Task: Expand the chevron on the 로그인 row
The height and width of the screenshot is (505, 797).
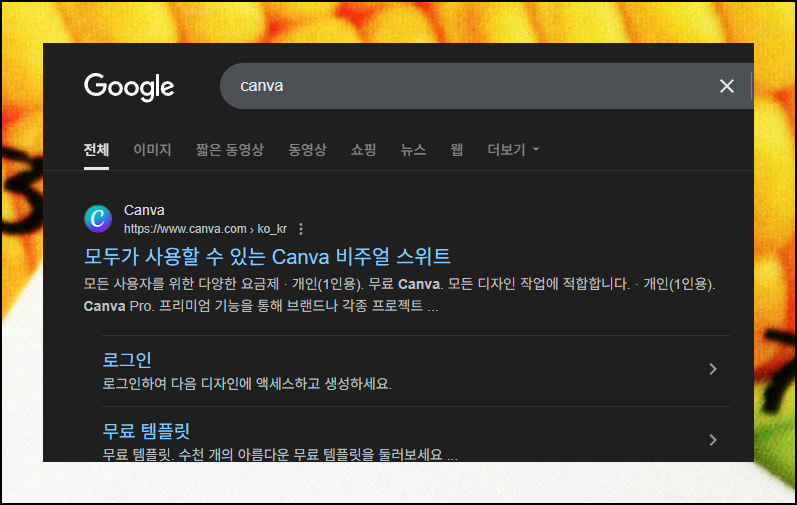Action: (713, 369)
